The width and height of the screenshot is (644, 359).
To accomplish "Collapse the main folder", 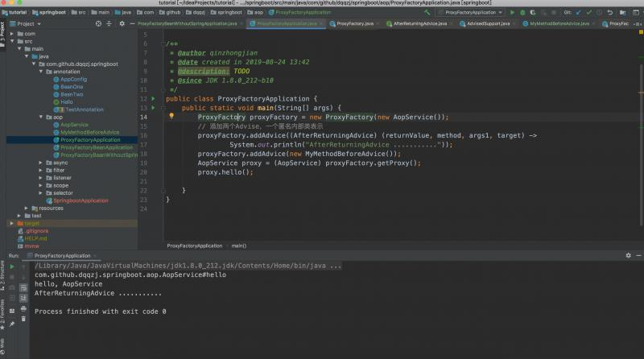I will point(19,48).
